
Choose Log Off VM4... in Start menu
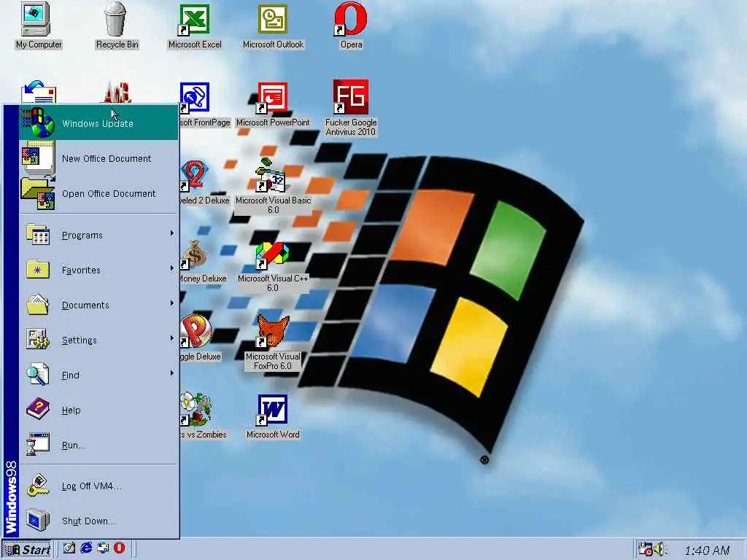tap(98, 486)
